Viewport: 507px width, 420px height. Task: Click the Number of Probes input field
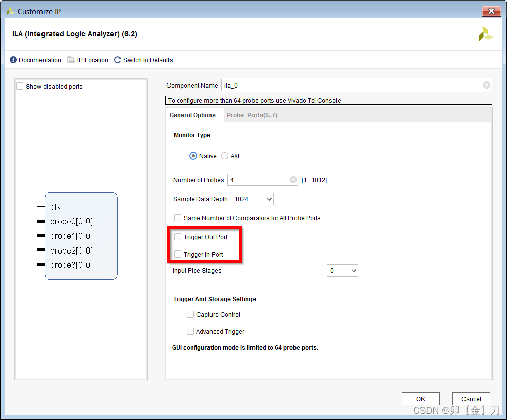[x=262, y=180]
